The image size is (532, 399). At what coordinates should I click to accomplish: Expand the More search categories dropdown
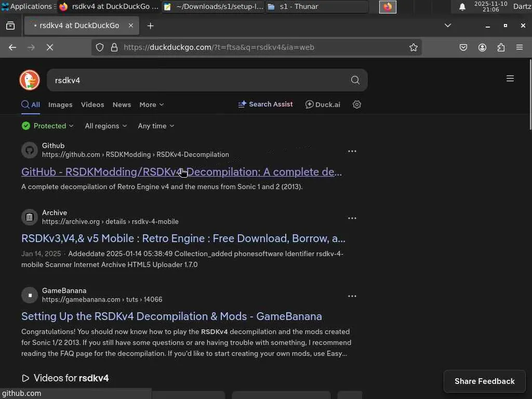pyautogui.click(x=152, y=105)
